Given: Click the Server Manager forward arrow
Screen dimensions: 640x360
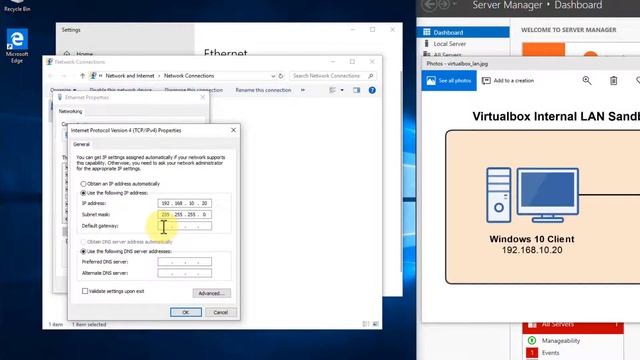Looking at the screenshot, I should 444,5.
